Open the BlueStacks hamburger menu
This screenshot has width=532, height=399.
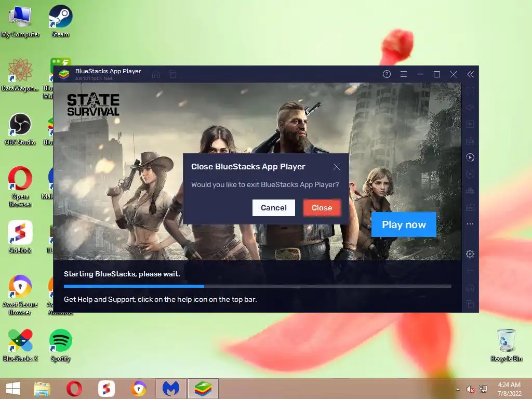point(403,74)
